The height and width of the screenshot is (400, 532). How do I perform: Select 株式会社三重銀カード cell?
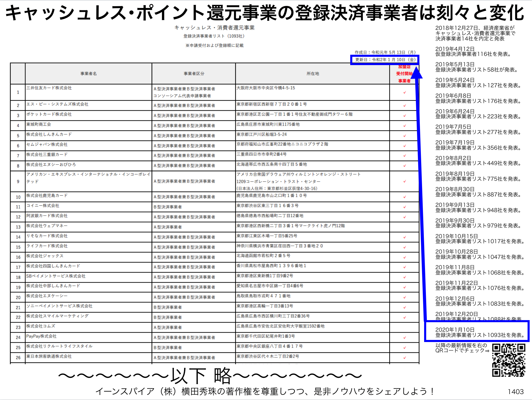pos(47,154)
